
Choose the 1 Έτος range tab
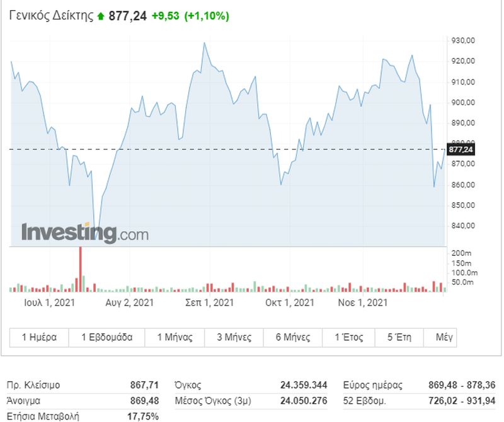(x=349, y=338)
